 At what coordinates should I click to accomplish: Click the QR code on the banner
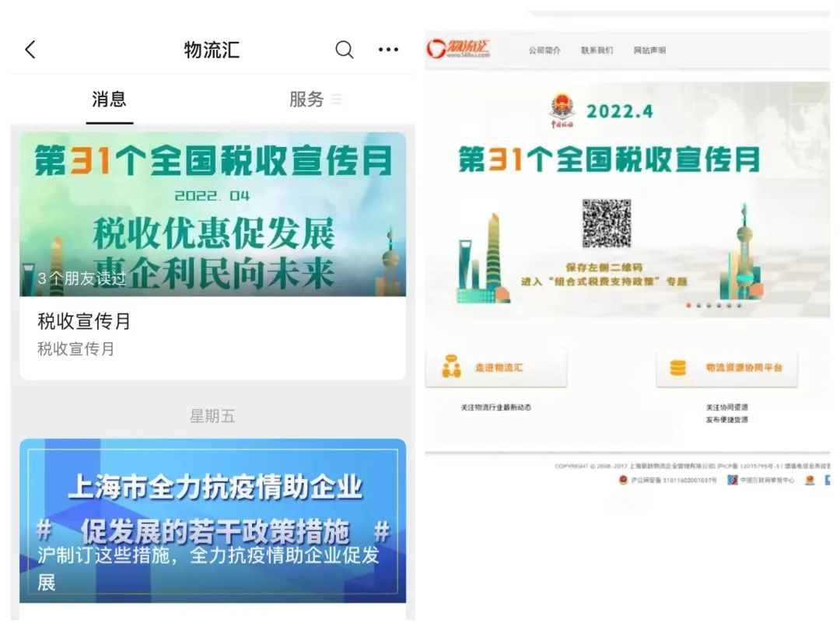tap(607, 223)
